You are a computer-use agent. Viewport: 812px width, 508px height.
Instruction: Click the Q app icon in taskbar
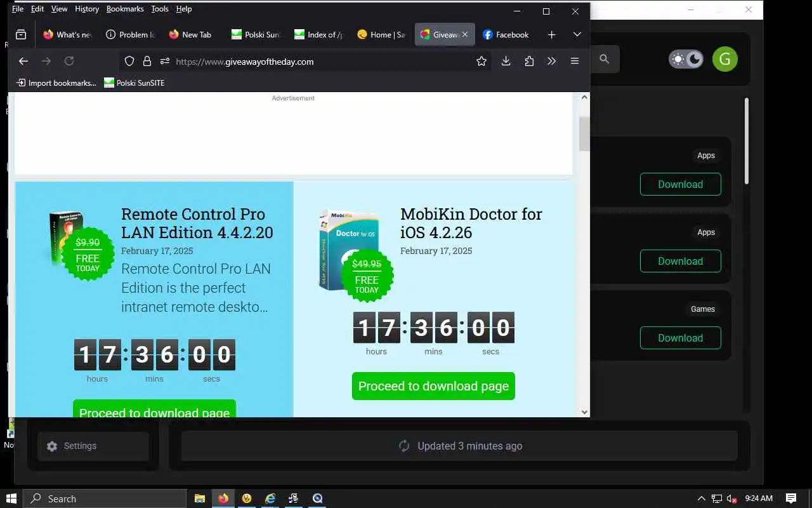coord(317,498)
